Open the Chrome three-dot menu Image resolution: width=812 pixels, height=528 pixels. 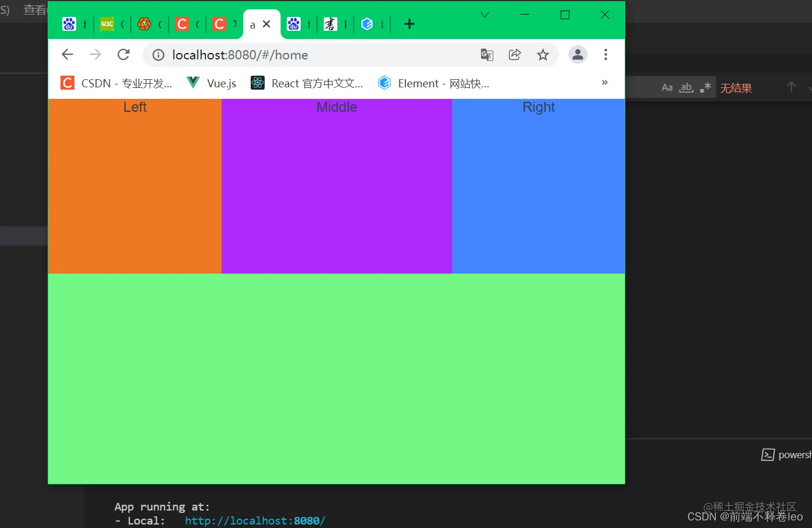[606, 54]
